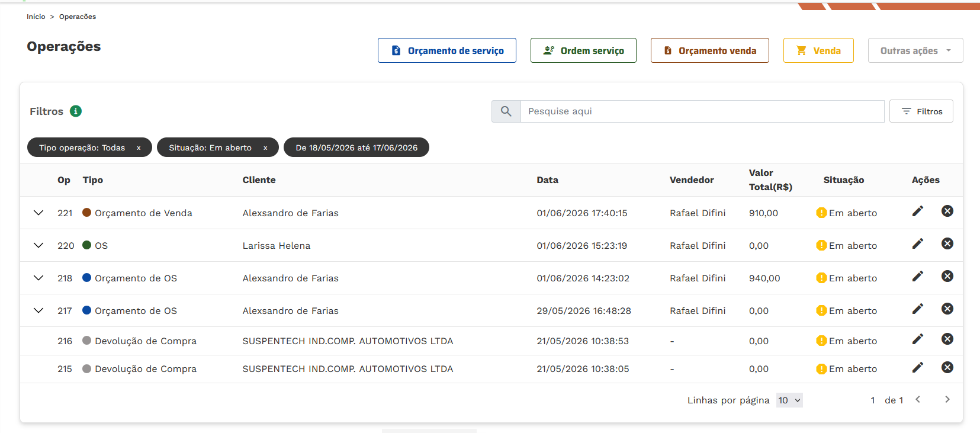Open the Linhas por página selector
This screenshot has height=433, width=980.
pos(789,400)
